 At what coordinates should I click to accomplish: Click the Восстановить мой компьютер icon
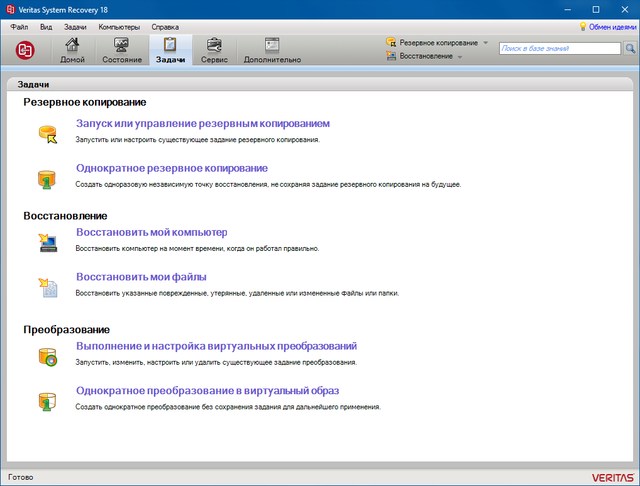(47, 241)
